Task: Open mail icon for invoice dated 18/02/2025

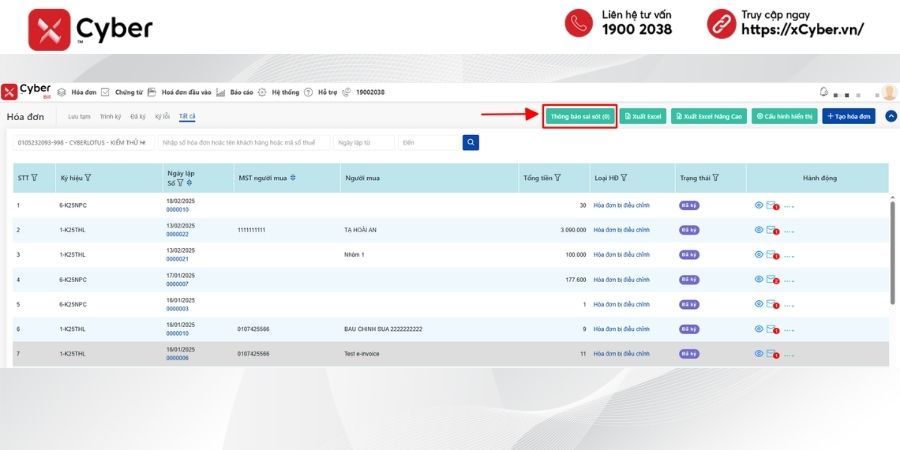Action: (772, 205)
